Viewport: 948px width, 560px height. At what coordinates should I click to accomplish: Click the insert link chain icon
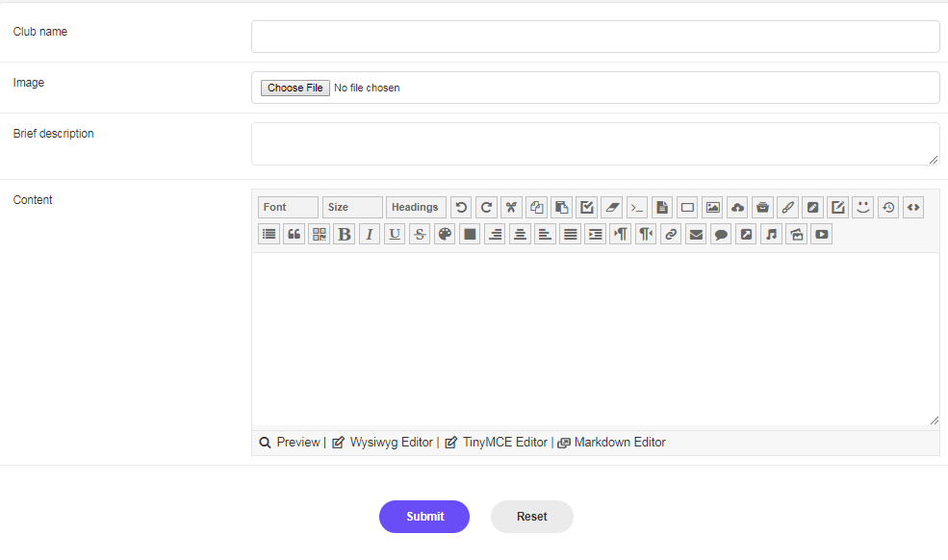click(x=671, y=234)
